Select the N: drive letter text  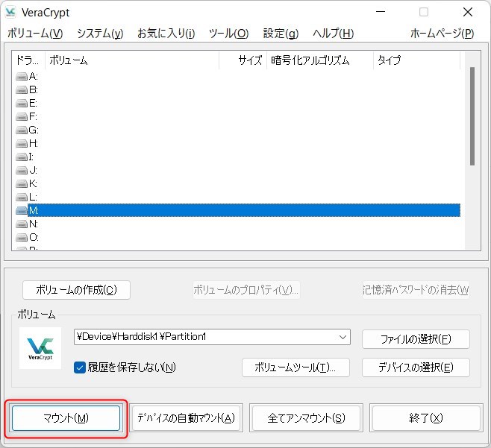pos(34,224)
